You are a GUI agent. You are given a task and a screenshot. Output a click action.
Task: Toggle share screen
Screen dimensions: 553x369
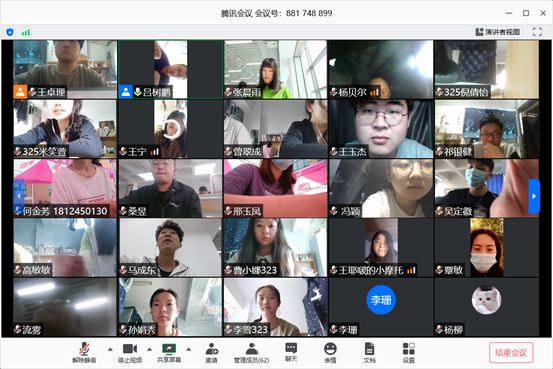click(169, 352)
